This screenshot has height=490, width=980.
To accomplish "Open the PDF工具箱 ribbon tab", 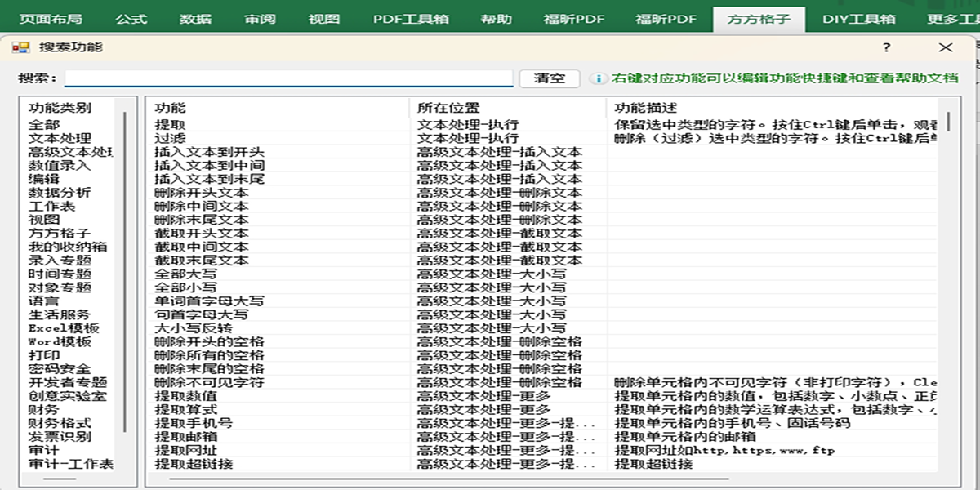I will tap(412, 19).
